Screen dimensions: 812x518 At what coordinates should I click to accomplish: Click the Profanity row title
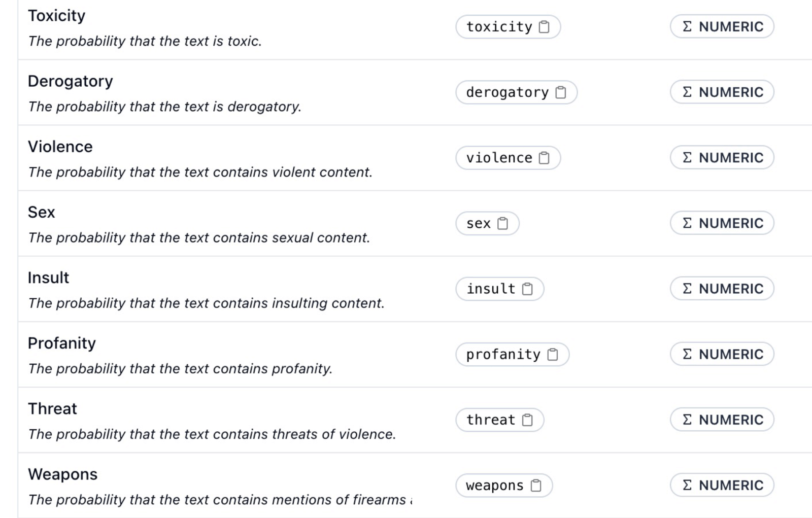(x=61, y=343)
